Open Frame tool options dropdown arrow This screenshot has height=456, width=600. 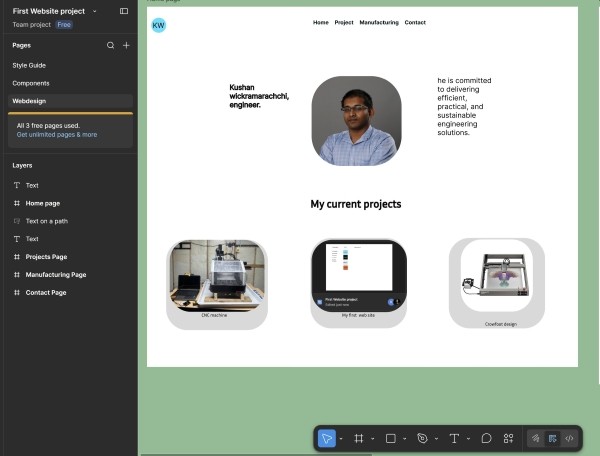coord(373,439)
